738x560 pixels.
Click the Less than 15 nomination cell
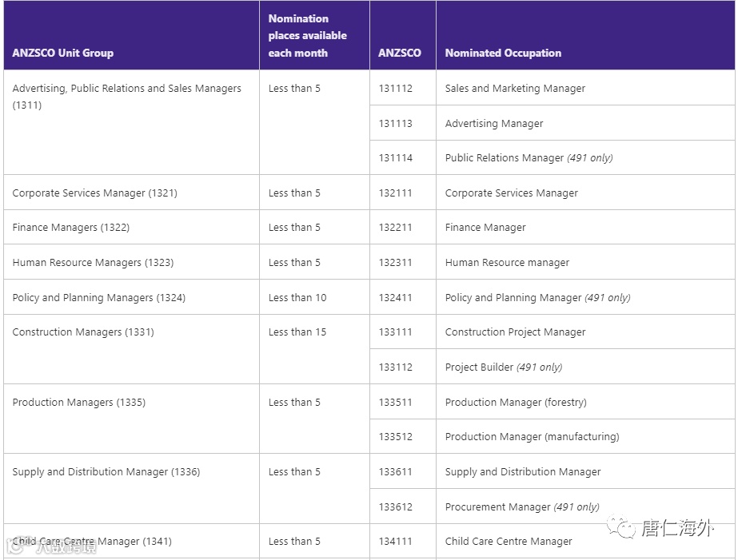(x=297, y=332)
